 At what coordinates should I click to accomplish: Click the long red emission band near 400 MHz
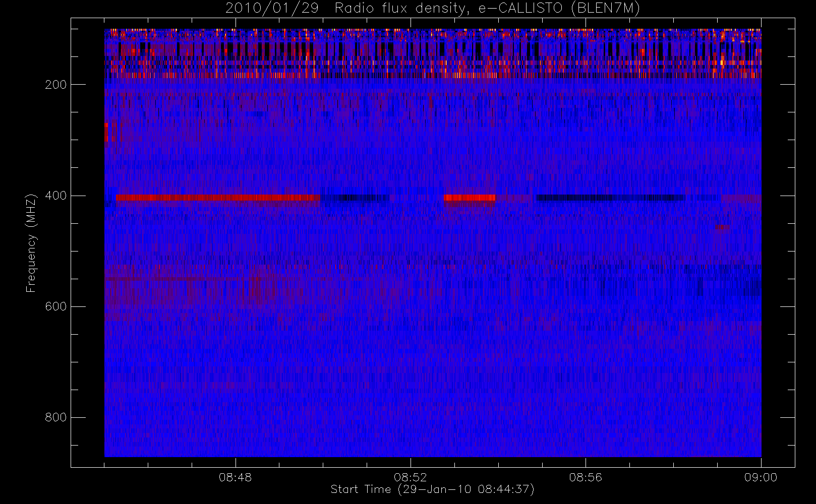218,198
